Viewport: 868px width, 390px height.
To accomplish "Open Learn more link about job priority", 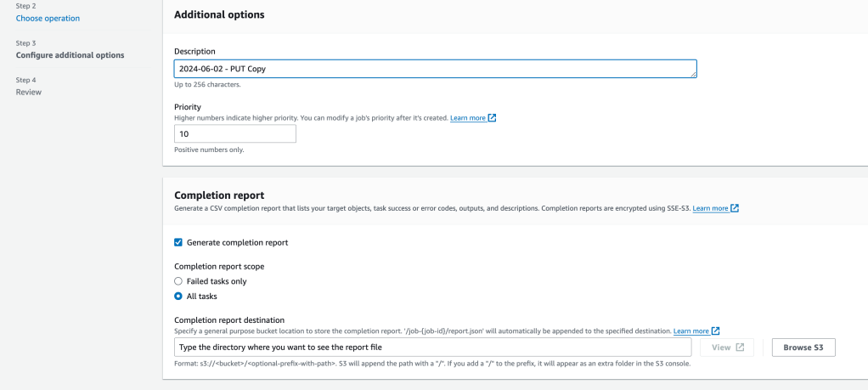I will tap(468, 118).
